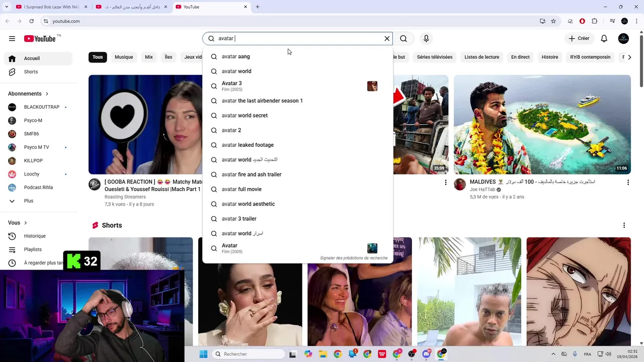
Task: Open the YouTube hamburger guide menu
Action: click(x=12, y=39)
